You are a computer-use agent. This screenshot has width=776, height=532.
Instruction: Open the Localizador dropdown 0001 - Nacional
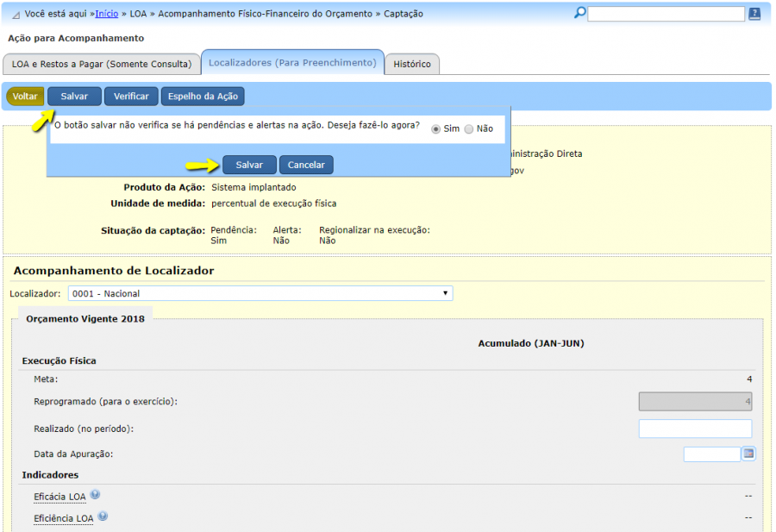click(x=260, y=293)
